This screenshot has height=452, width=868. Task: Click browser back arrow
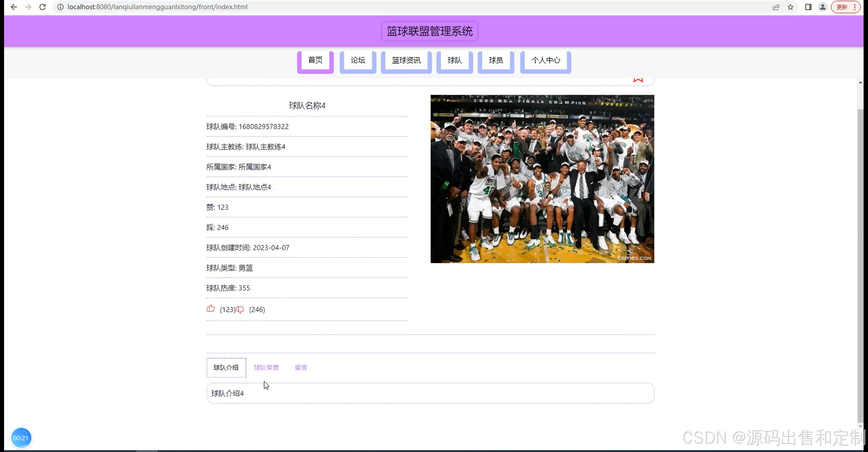[14, 7]
